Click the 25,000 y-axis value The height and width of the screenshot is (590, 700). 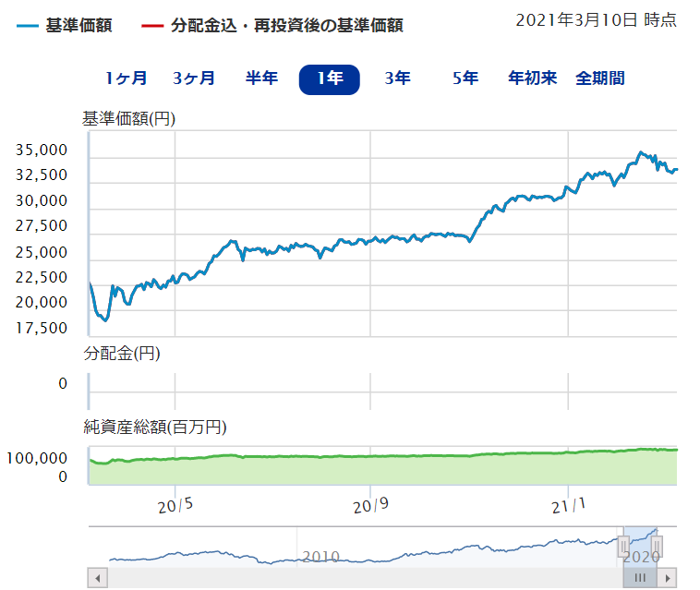[x=41, y=253]
